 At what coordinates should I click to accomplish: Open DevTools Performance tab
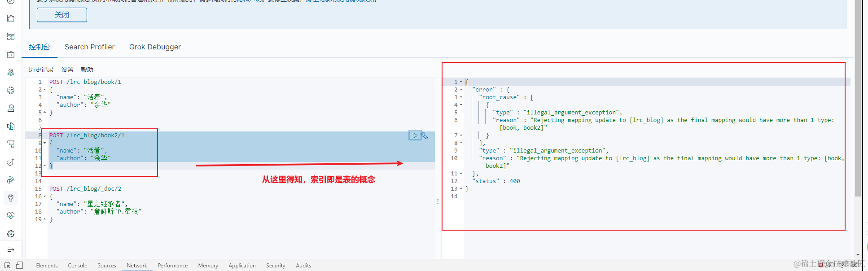[x=173, y=266]
